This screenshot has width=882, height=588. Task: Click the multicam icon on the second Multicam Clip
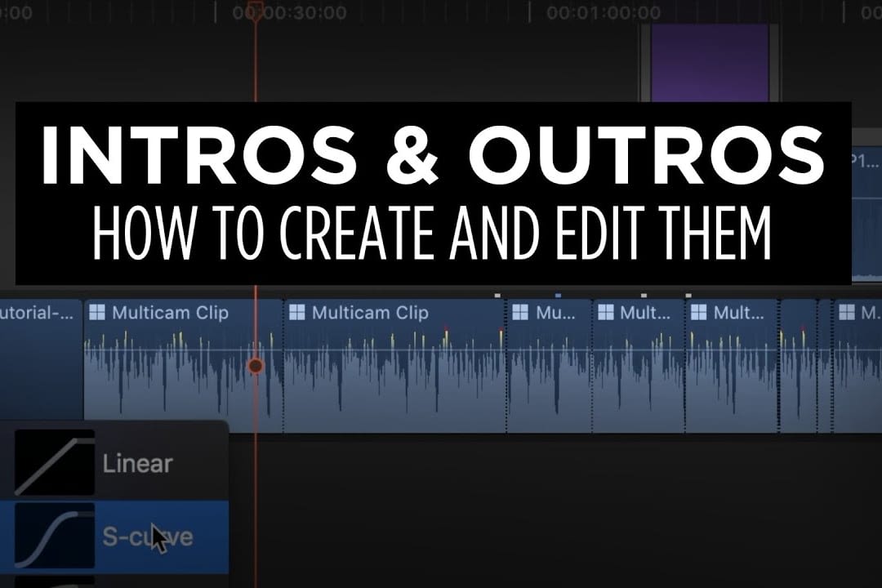pos(297,313)
